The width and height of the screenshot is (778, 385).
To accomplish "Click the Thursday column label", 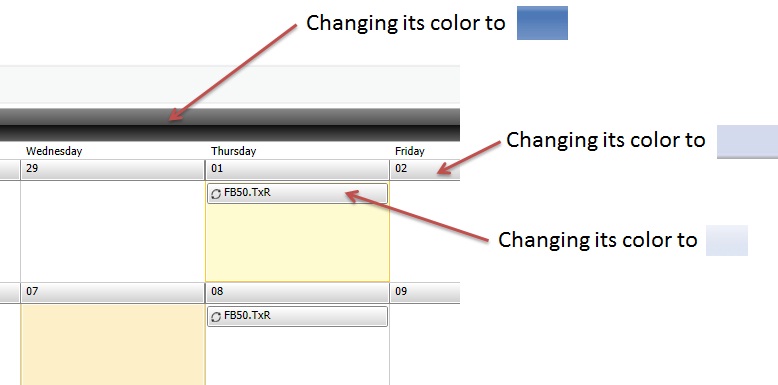I will coord(233,151).
